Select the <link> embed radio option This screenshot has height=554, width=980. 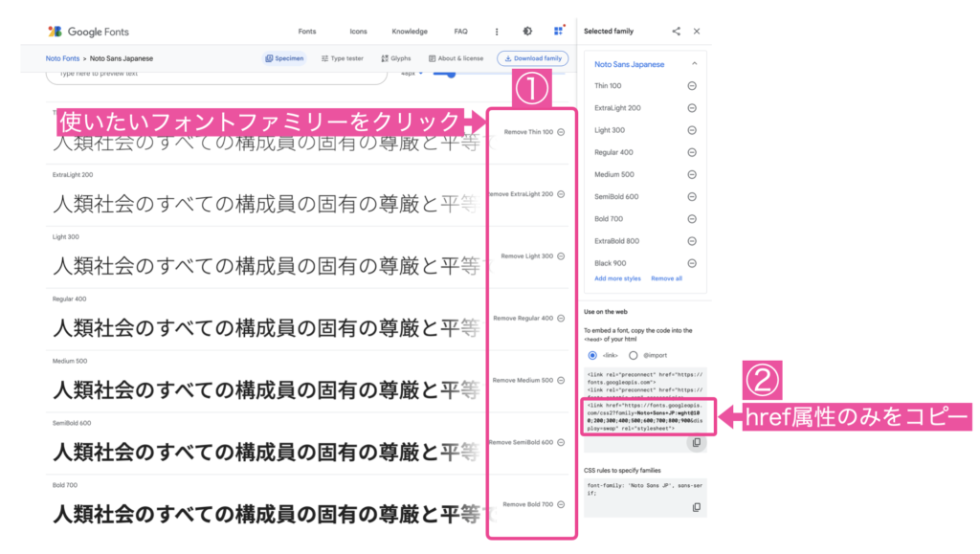coord(592,355)
